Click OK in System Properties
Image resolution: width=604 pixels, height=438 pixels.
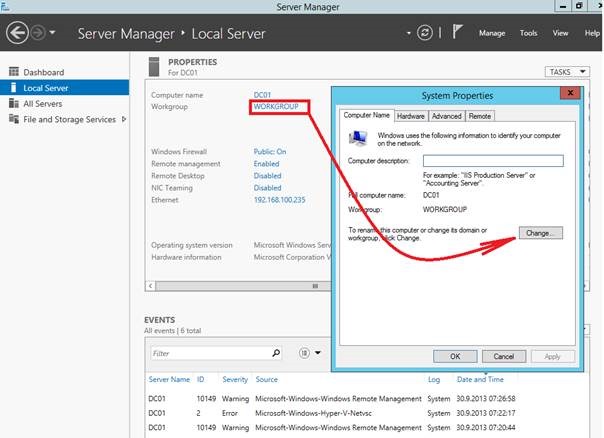(x=455, y=356)
